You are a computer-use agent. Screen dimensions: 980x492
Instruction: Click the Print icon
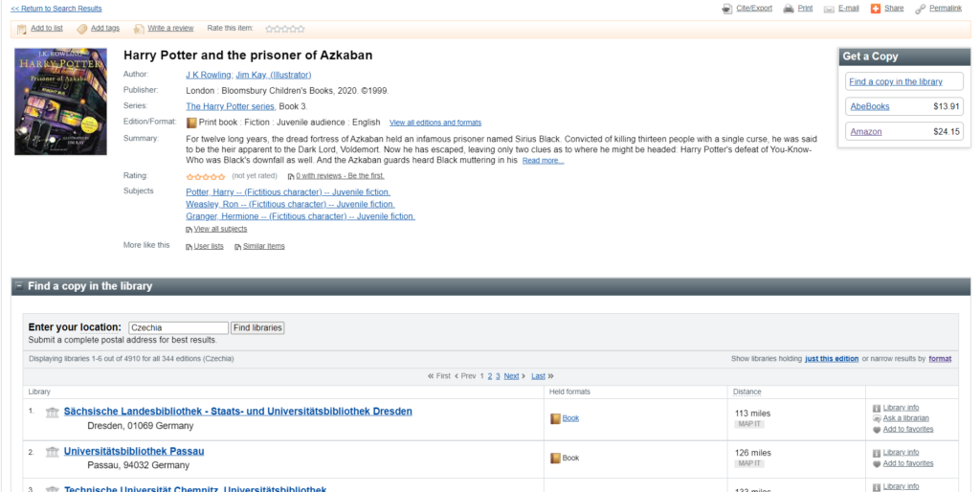click(x=789, y=9)
